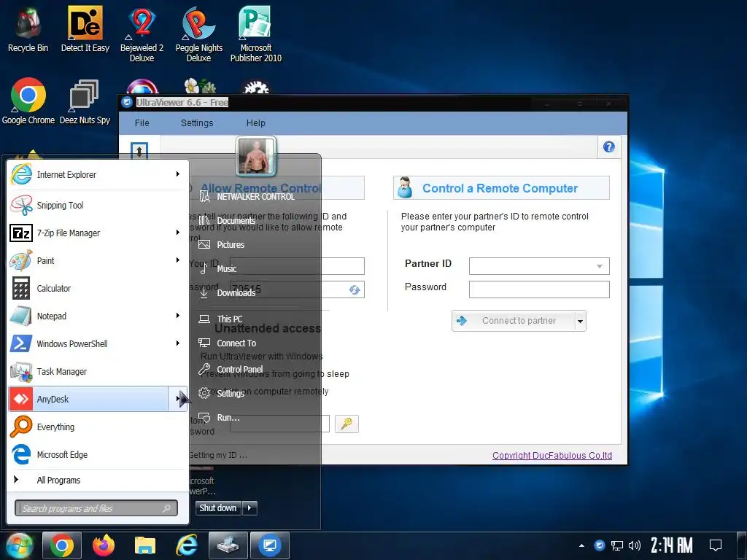Show hidden tray icons arrow
This screenshot has height=560, width=747.
(581, 545)
